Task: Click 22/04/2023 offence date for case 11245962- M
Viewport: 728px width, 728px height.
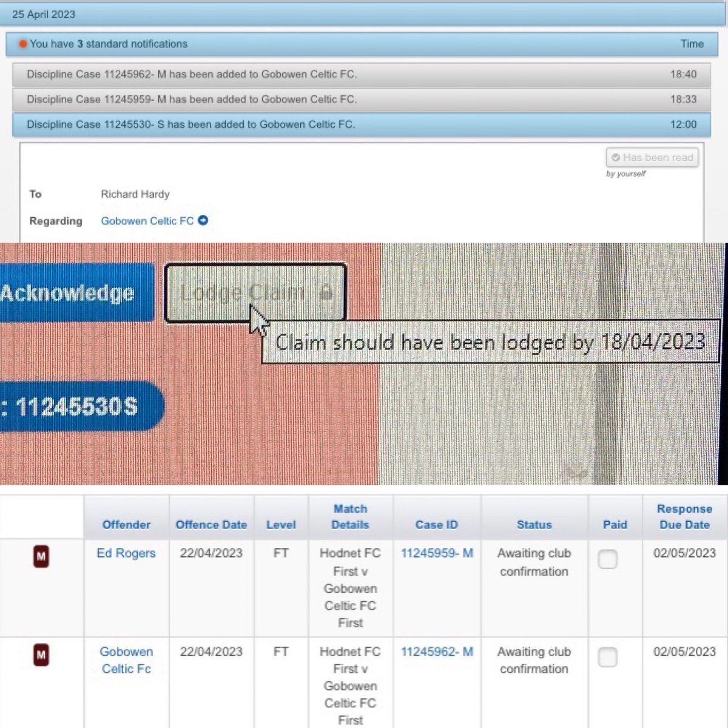Action: [x=211, y=652]
